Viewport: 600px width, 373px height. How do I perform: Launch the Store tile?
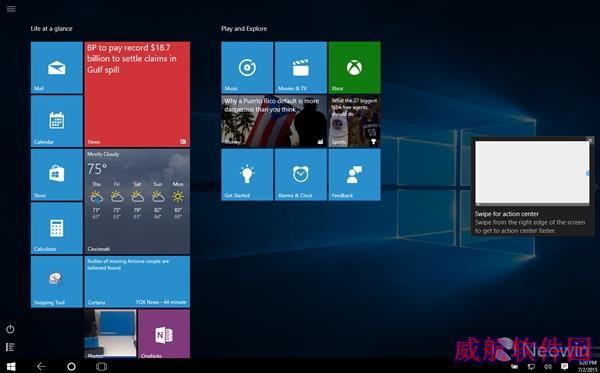click(x=57, y=174)
